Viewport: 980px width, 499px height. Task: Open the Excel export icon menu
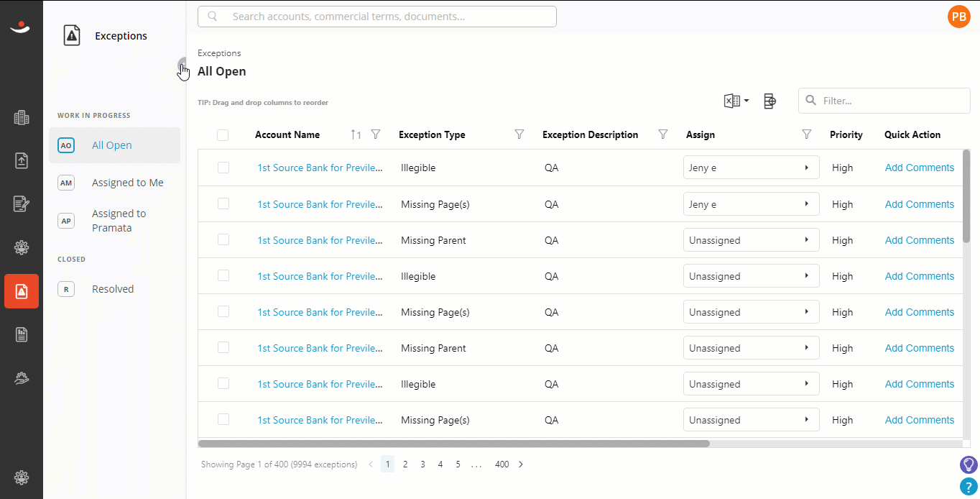(736, 101)
